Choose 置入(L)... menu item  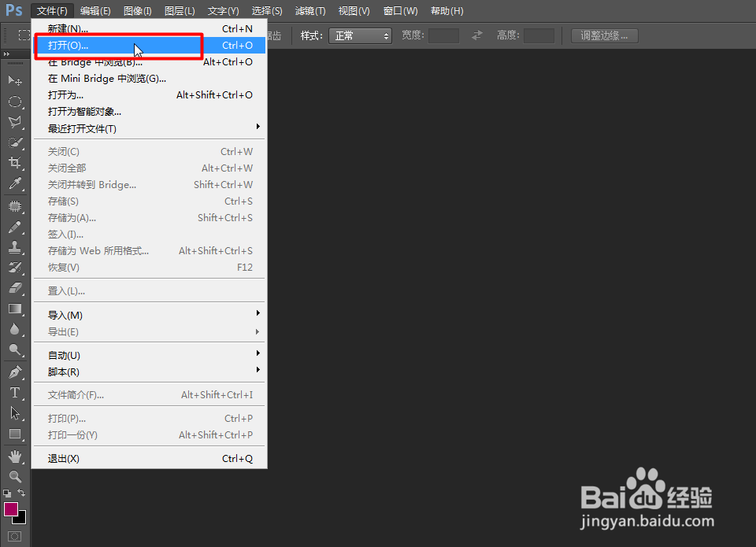(x=150, y=290)
